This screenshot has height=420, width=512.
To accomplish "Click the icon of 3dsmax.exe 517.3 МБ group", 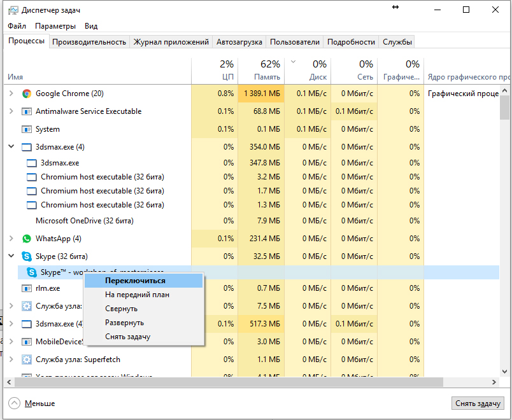I will point(27,324).
